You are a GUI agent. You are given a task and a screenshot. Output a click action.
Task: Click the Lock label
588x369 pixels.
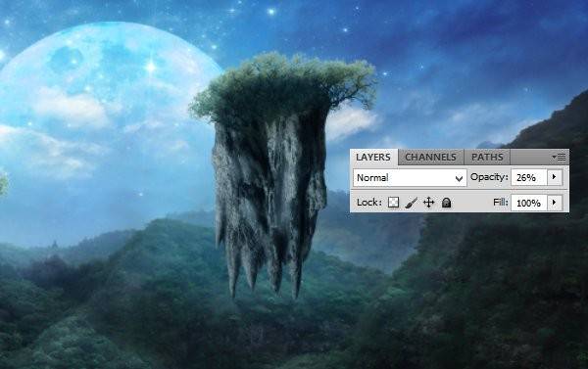tap(369, 203)
